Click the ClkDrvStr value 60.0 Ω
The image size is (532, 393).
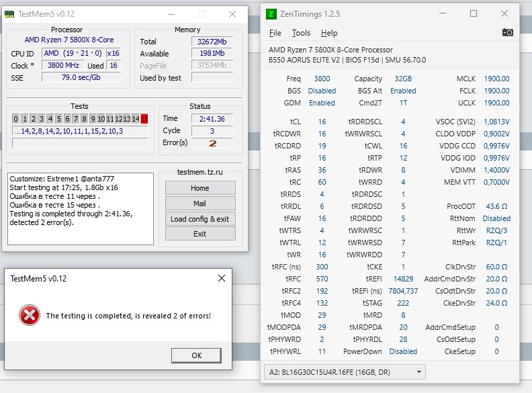click(x=496, y=267)
